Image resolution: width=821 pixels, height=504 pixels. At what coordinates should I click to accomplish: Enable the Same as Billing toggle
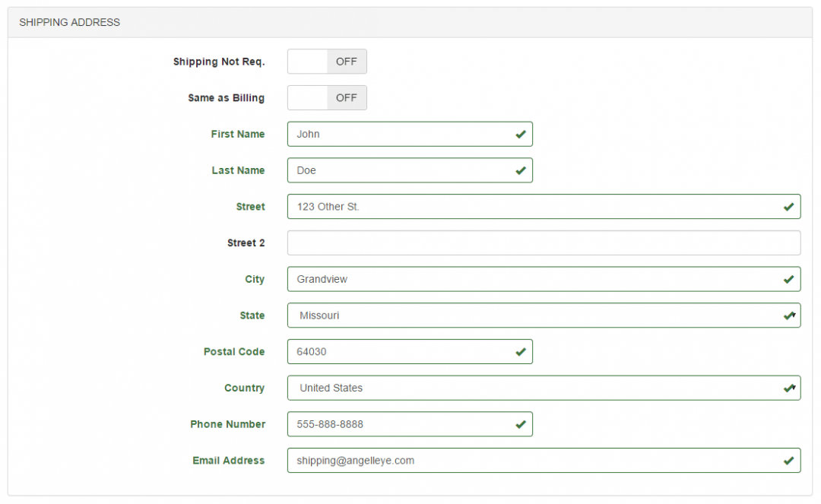[327, 97]
